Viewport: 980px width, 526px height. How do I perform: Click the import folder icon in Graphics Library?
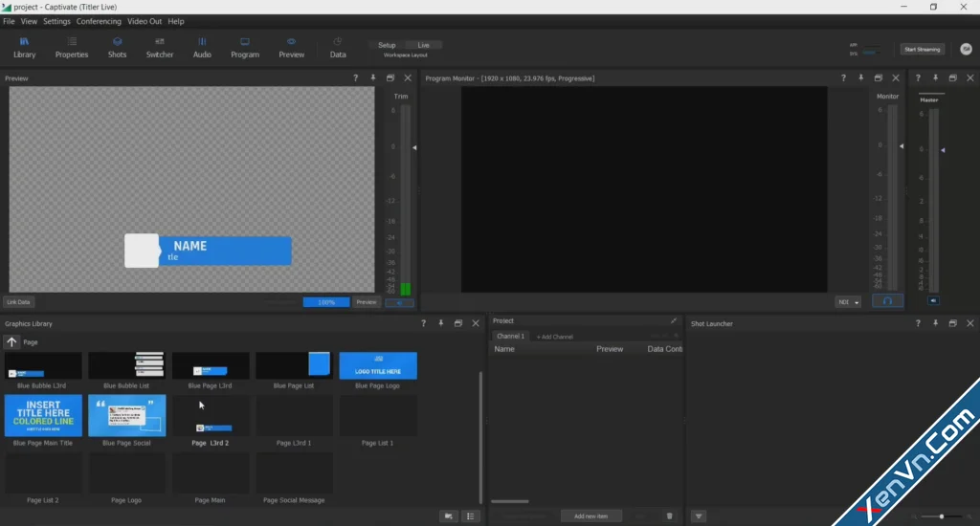(448, 516)
